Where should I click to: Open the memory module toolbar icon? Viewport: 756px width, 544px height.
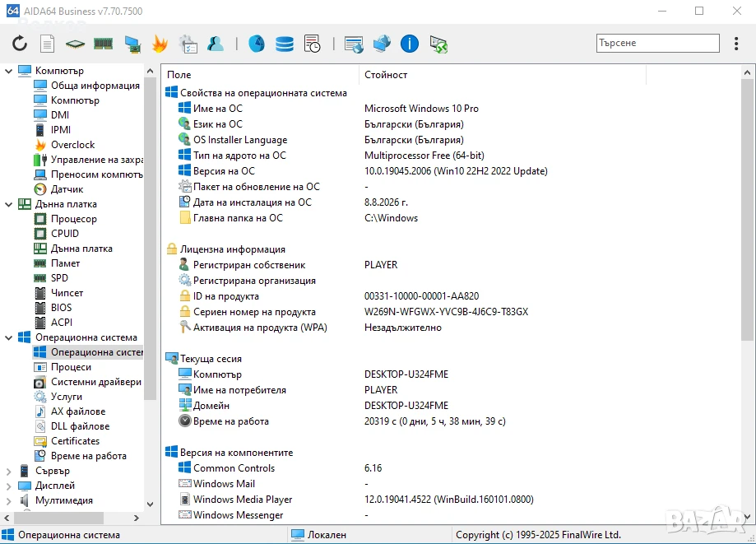click(x=103, y=44)
